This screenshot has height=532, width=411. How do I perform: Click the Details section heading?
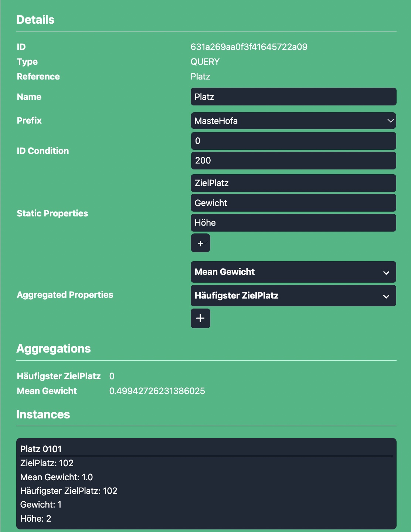coord(35,20)
